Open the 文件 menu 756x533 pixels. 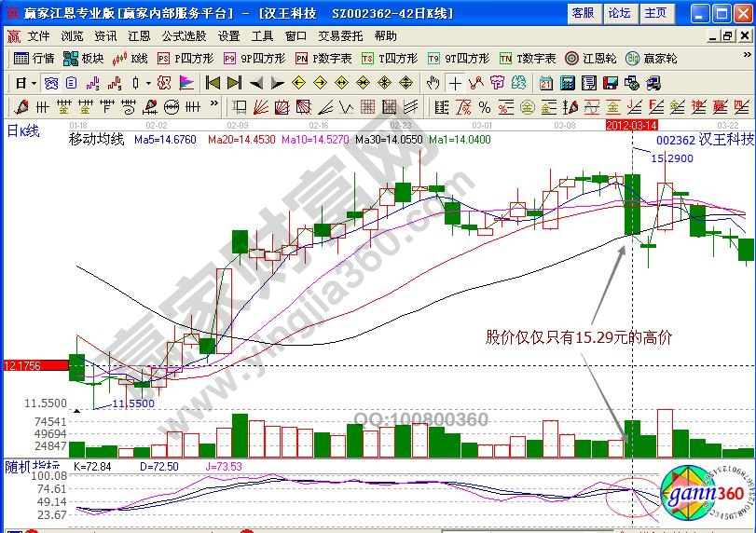(38, 36)
